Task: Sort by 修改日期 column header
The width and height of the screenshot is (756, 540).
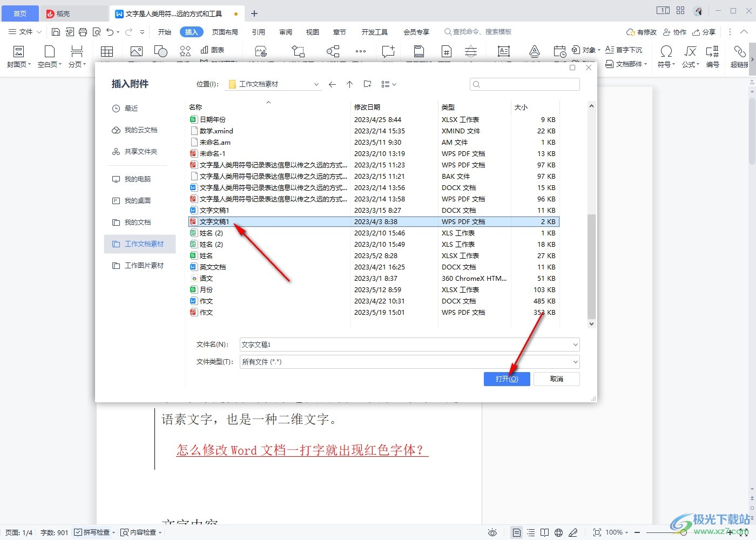Action: [x=367, y=107]
